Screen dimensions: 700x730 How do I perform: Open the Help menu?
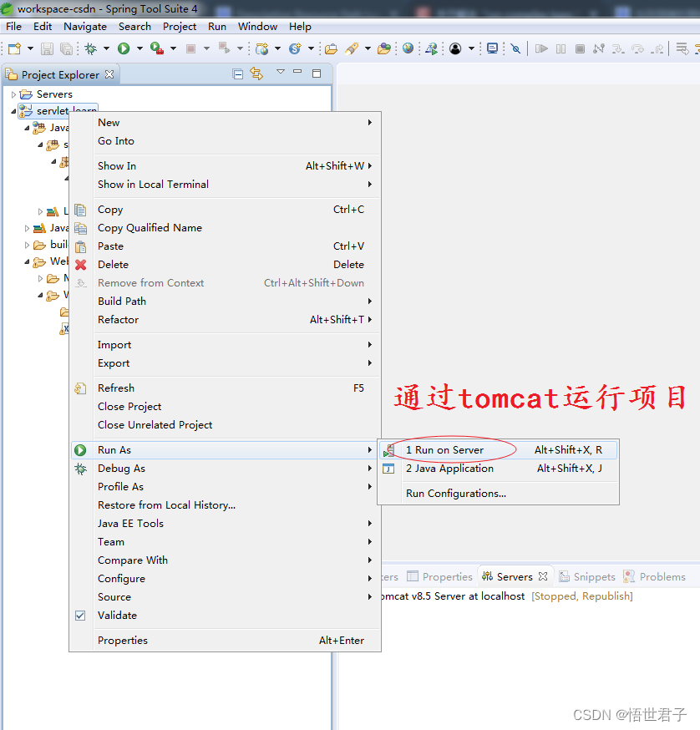(300, 27)
